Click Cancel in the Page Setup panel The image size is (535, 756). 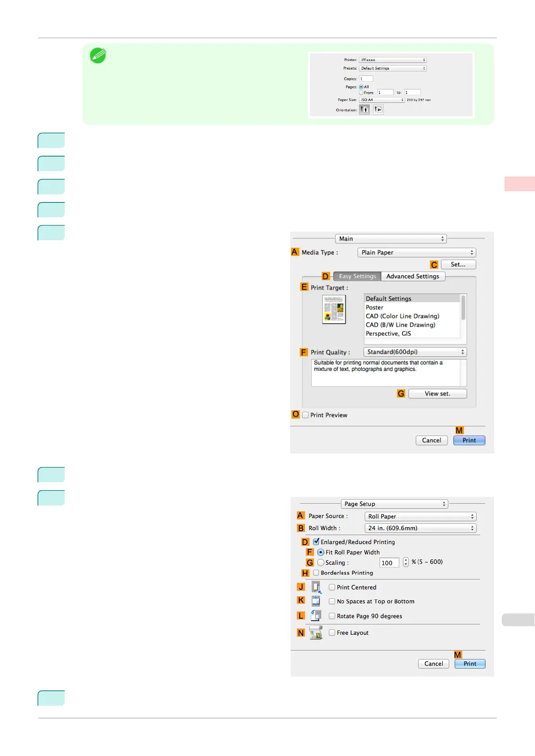(433, 664)
